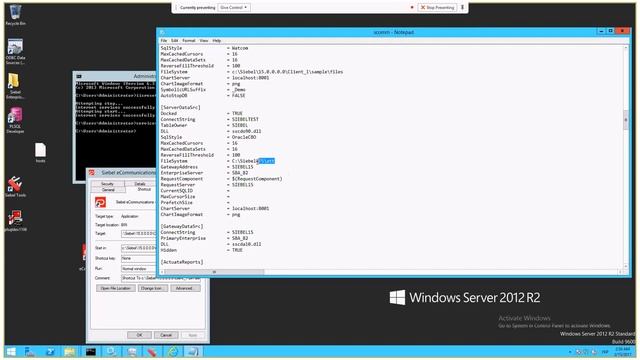Launch the Siebel Tools desktop shortcut

coord(15,187)
